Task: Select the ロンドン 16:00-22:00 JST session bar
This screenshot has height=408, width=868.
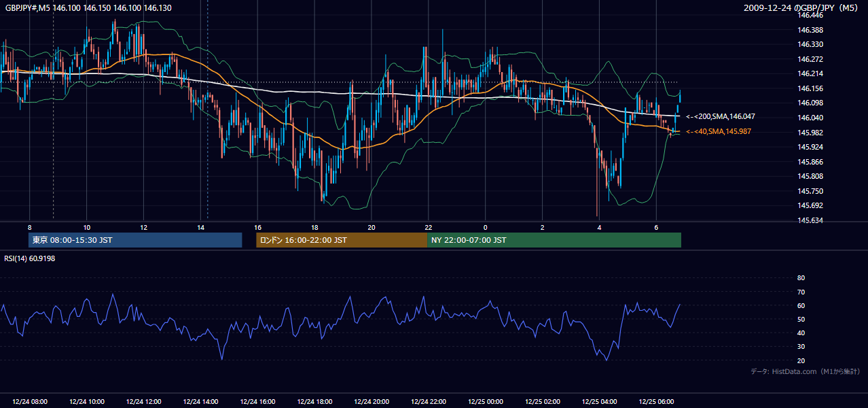Action: [x=342, y=240]
